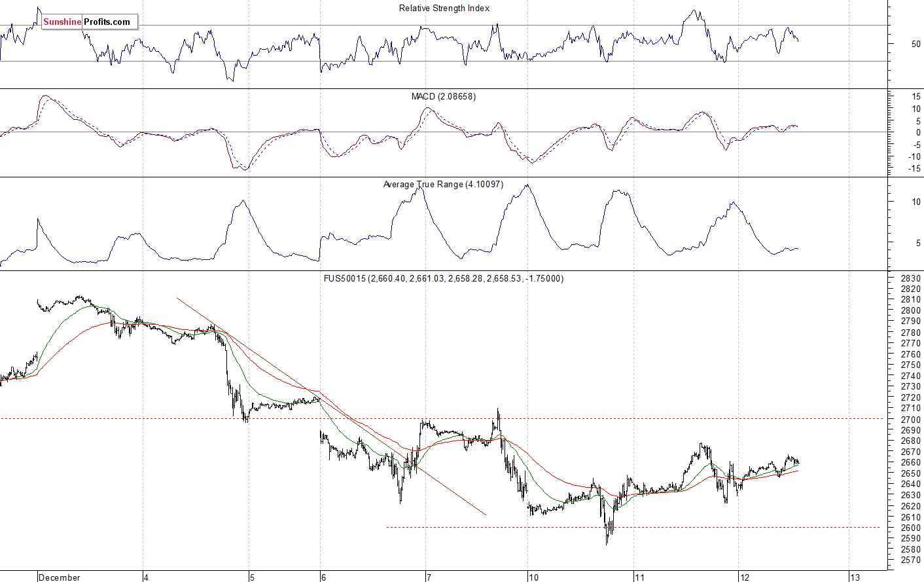This screenshot has height=582, width=924.
Task: Click the MACD -15 axis label
Action: [x=914, y=168]
